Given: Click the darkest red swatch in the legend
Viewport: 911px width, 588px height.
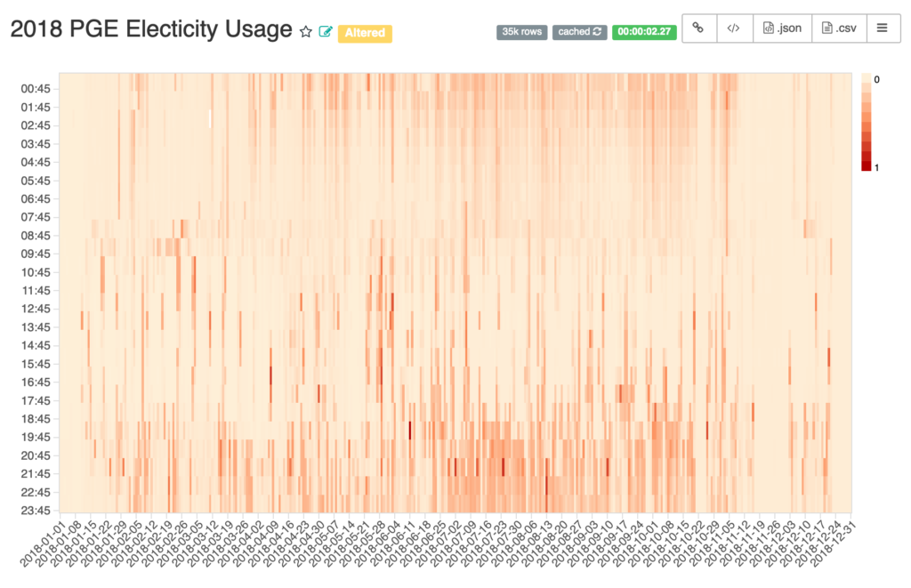Looking at the screenshot, I should [867, 165].
